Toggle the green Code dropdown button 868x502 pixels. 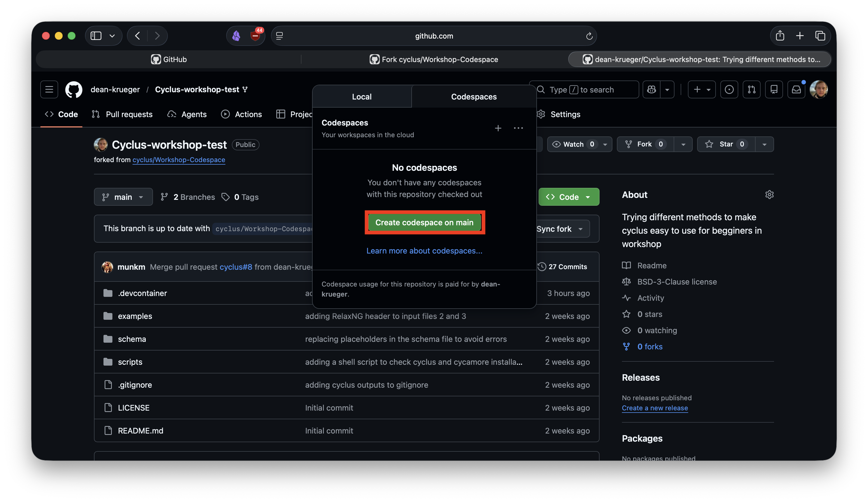[x=569, y=197]
